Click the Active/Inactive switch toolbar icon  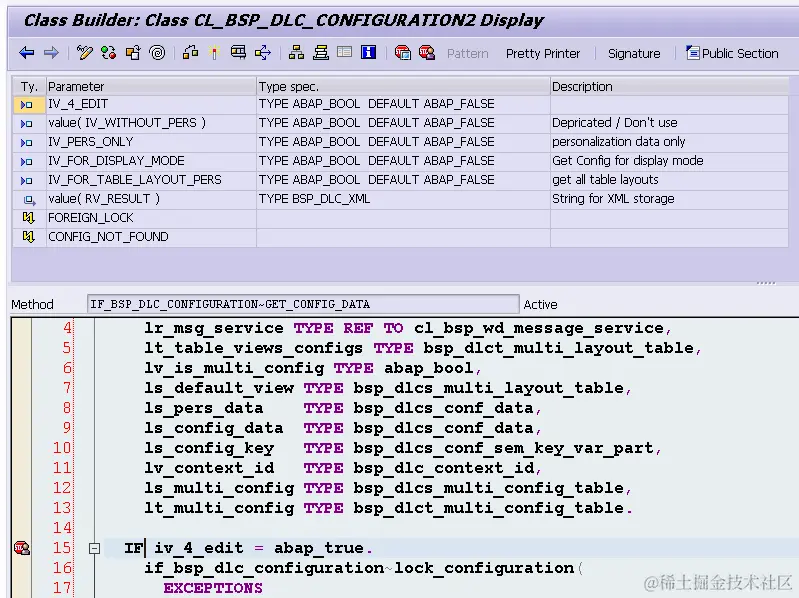[109, 52]
